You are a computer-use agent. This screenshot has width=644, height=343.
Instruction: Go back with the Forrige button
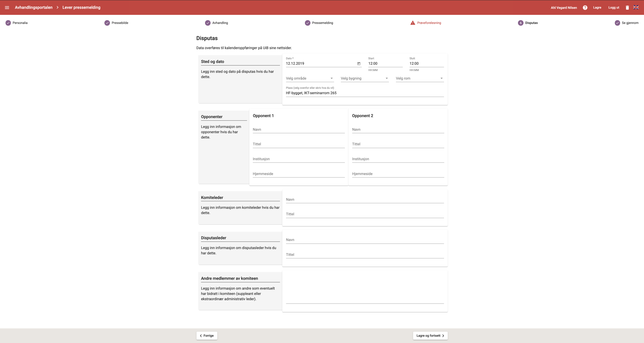pyautogui.click(x=207, y=336)
